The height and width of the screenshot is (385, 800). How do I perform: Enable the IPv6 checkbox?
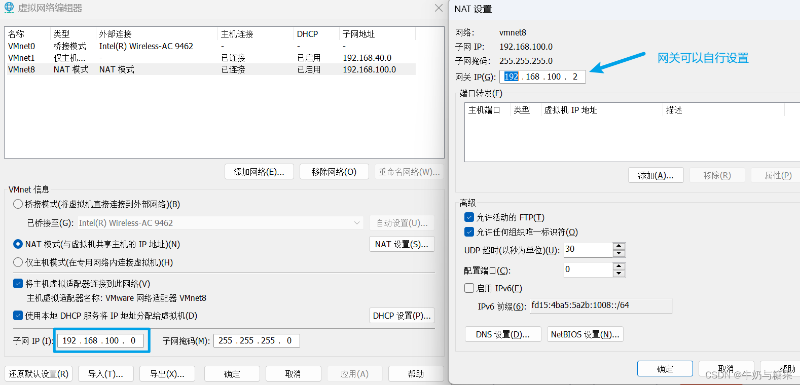tap(469, 288)
